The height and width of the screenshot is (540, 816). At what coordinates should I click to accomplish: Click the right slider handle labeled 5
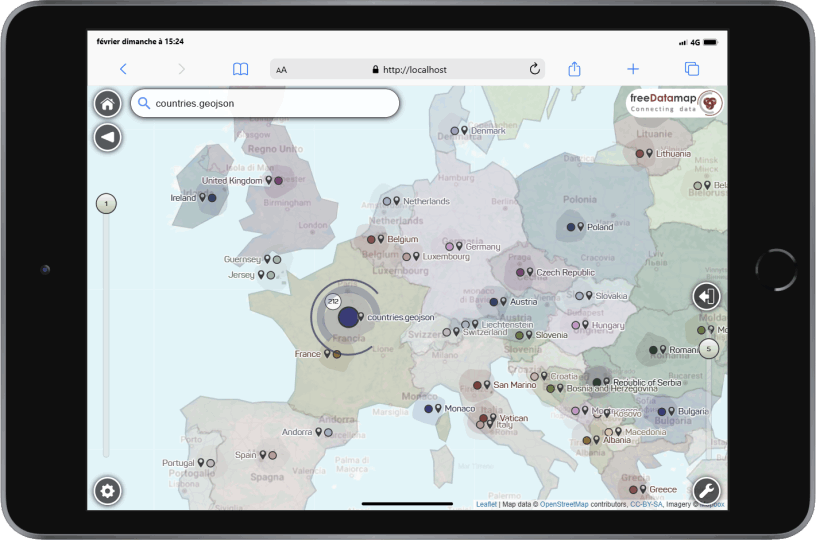[709, 349]
